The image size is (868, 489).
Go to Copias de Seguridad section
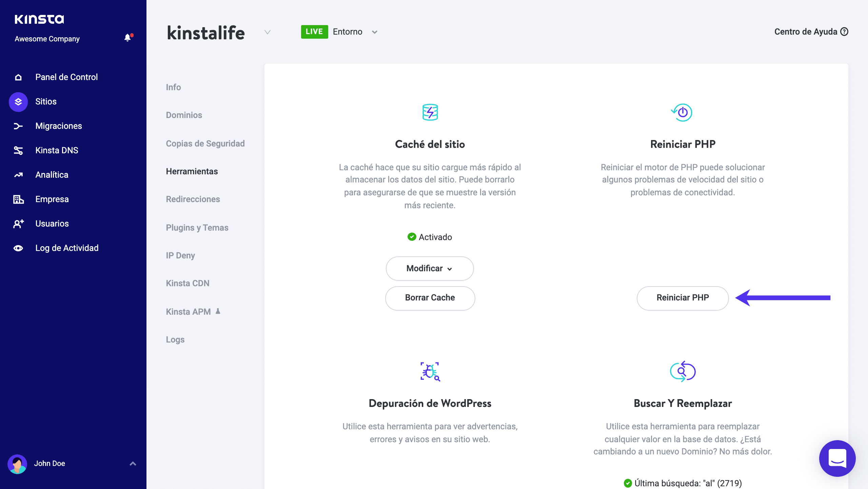pos(205,144)
